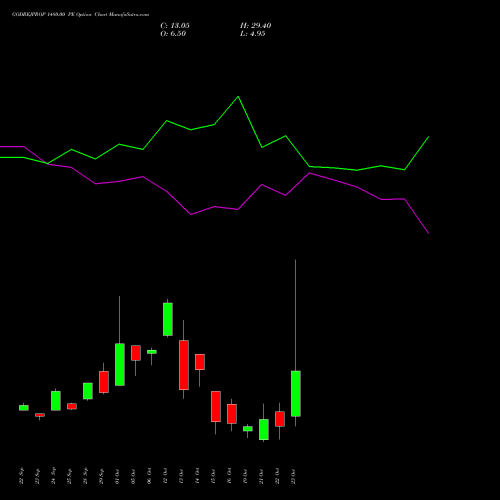
Task: Click the small green candle above 22 Sep
Action: pyautogui.click(x=24, y=408)
